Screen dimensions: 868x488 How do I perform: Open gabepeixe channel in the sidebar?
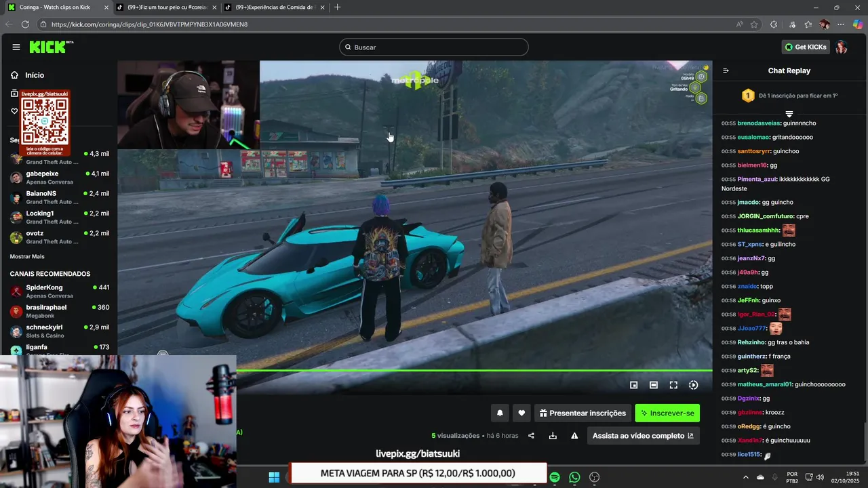pyautogui.click(x=60, y=178)
